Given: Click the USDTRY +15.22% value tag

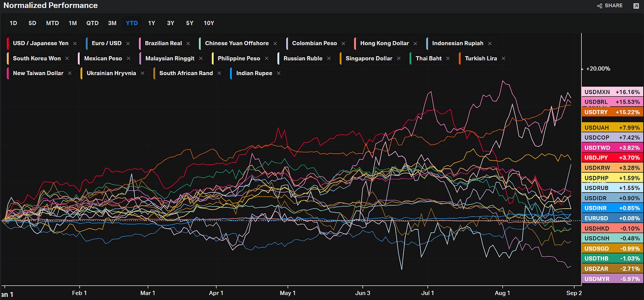Looking at the screenshot, I should pos(613,112).
